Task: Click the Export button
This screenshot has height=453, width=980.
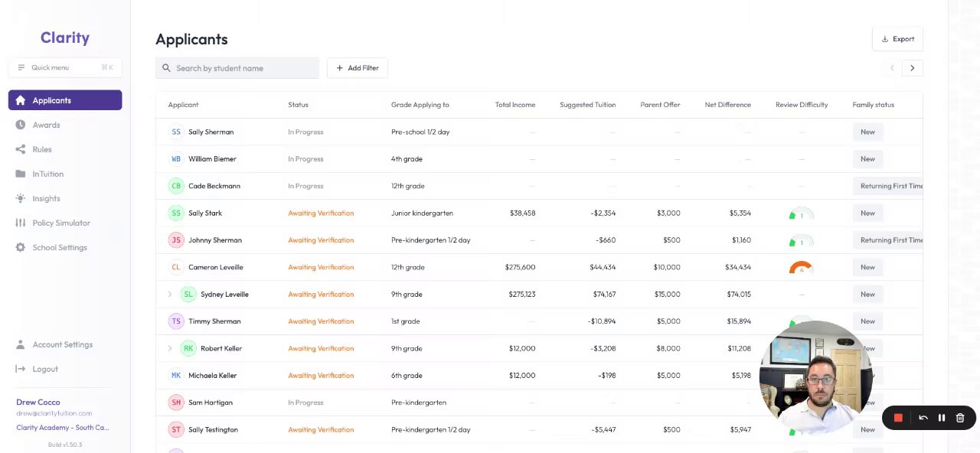Action: pos(897,39)
